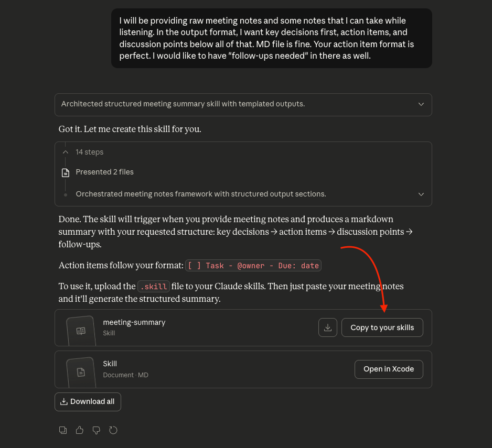Image resolution: width=492 pixels, height=448 pixels.
Task: Click the '14 steps' label
Action: click(89, 152)
